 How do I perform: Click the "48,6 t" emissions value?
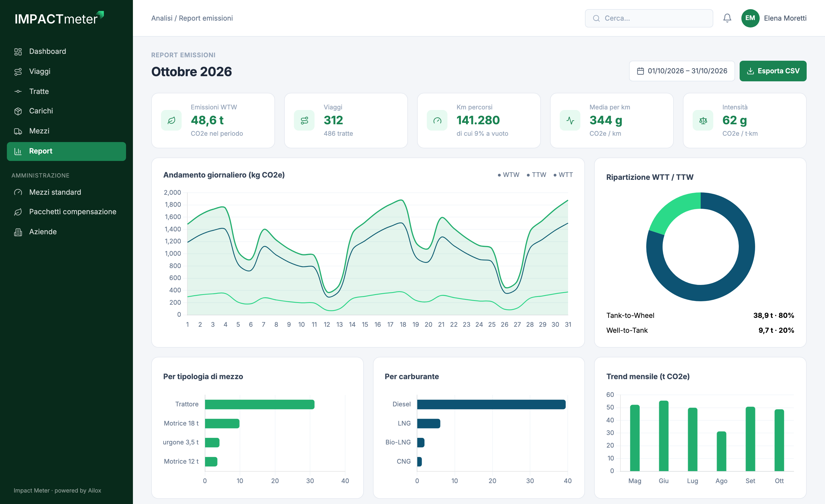click(x=207, y=120)
